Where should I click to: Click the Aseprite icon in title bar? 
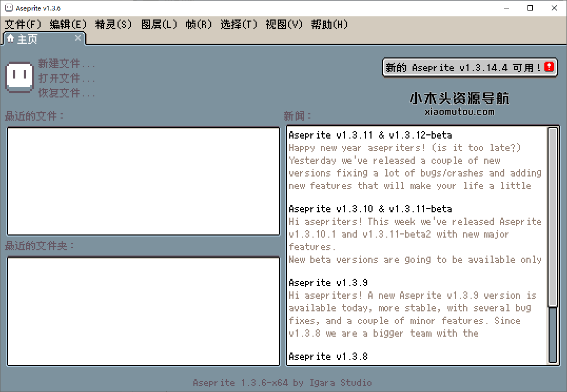point(8,8)
